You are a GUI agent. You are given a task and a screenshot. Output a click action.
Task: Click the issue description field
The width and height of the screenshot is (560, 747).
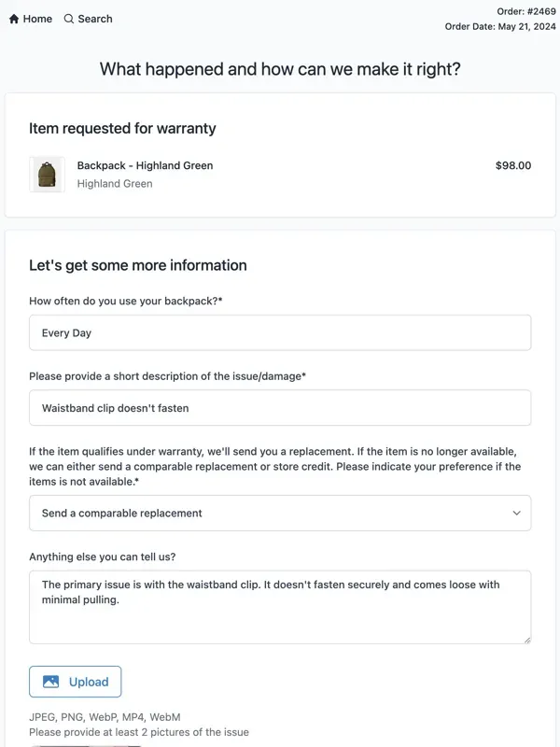[x=280, y=407]
